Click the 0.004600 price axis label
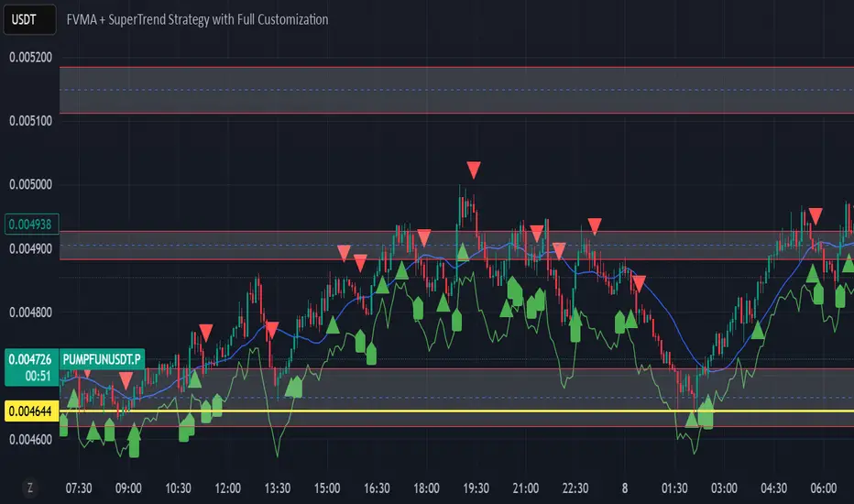 click(x=30, y=440)
